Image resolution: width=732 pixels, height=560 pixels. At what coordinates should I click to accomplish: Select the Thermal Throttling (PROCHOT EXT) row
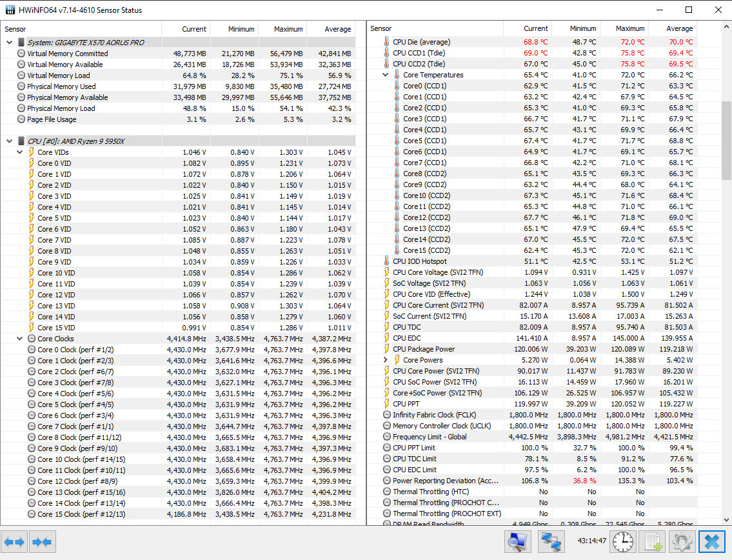click(532, 514)
